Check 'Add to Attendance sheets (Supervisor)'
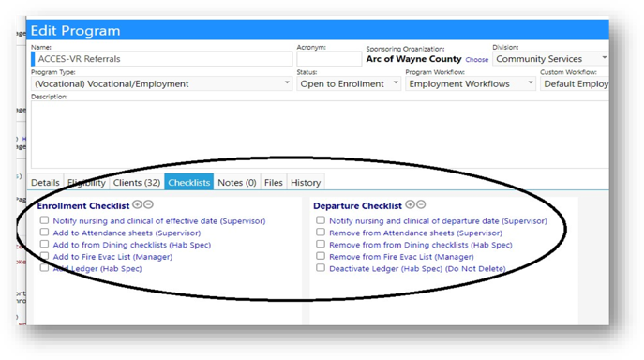 click(x=44, y=232)
